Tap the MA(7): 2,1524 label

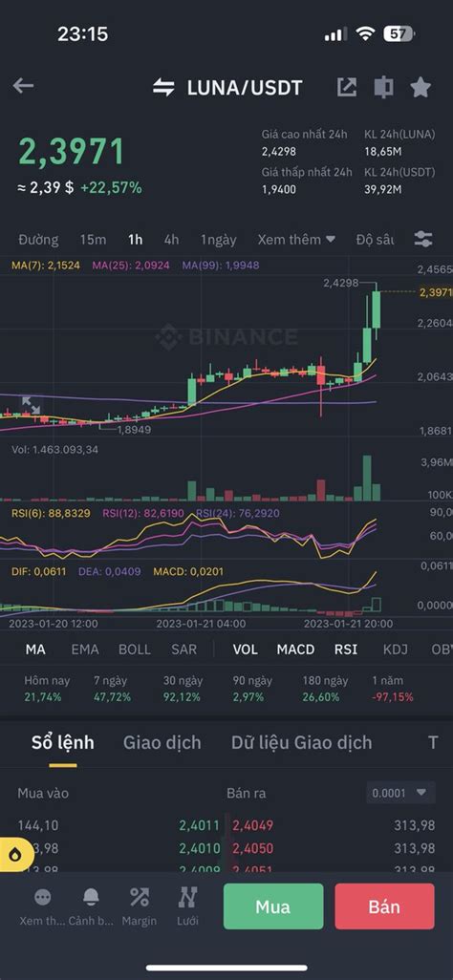pyautogui.click(x=46, y=265)
